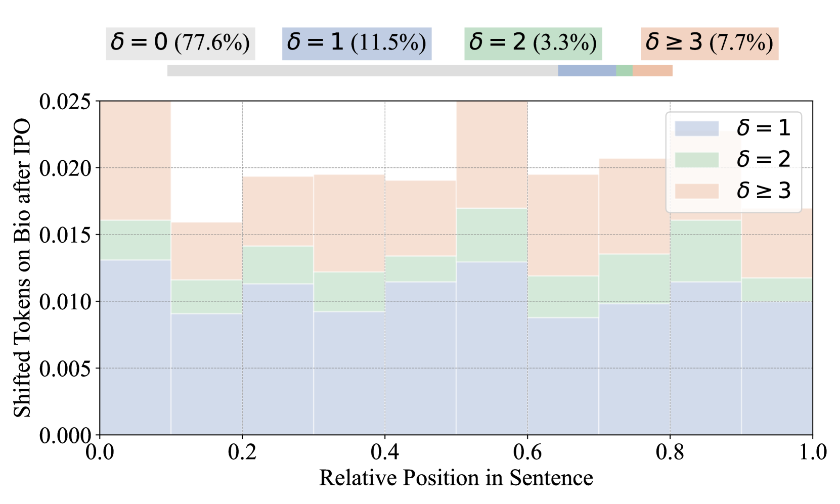
Task: Click the δ = 1 (11.5%) header label
Action: [357, 43]
